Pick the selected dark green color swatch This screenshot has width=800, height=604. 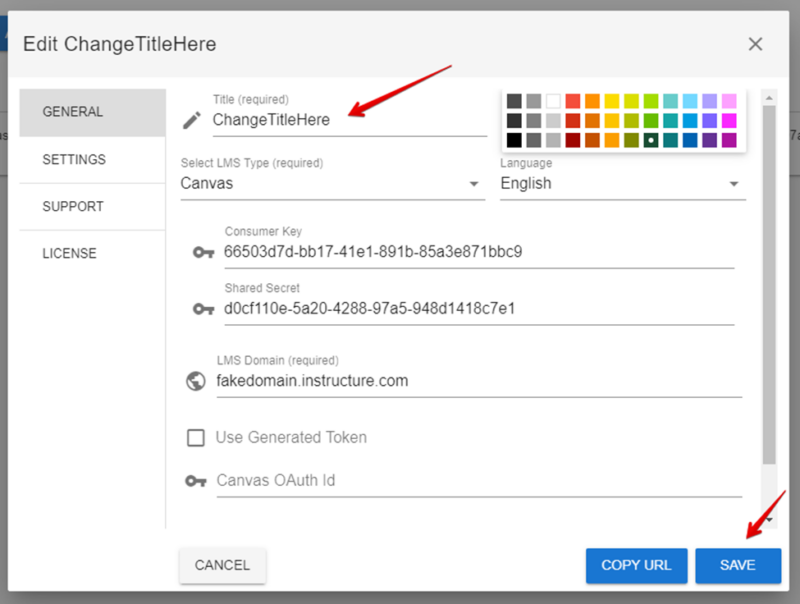coord(651,140)
